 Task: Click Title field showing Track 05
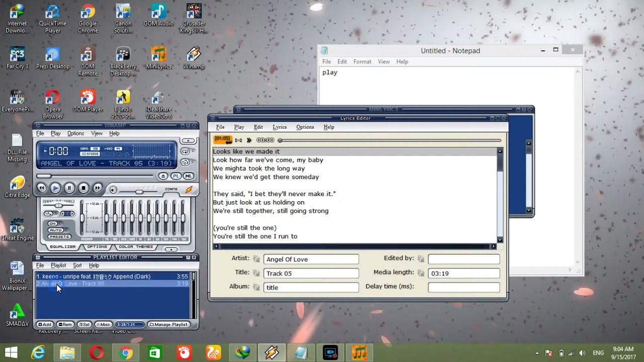pos(311,274)
